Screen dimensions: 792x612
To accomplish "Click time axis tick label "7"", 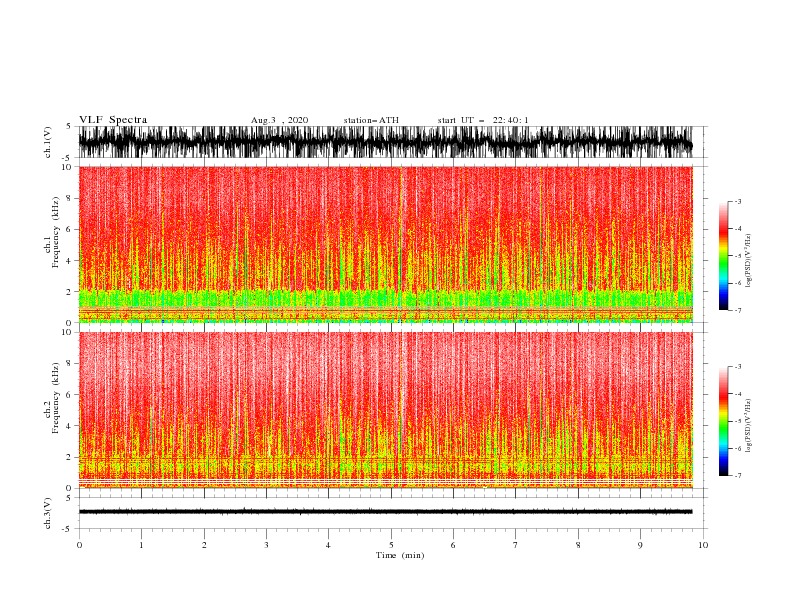I will point(516,545).
